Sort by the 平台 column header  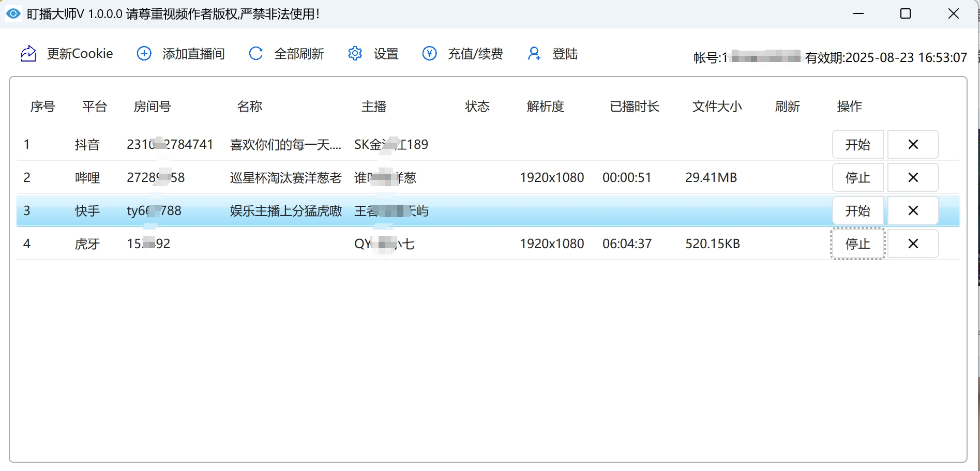point(94,107)
